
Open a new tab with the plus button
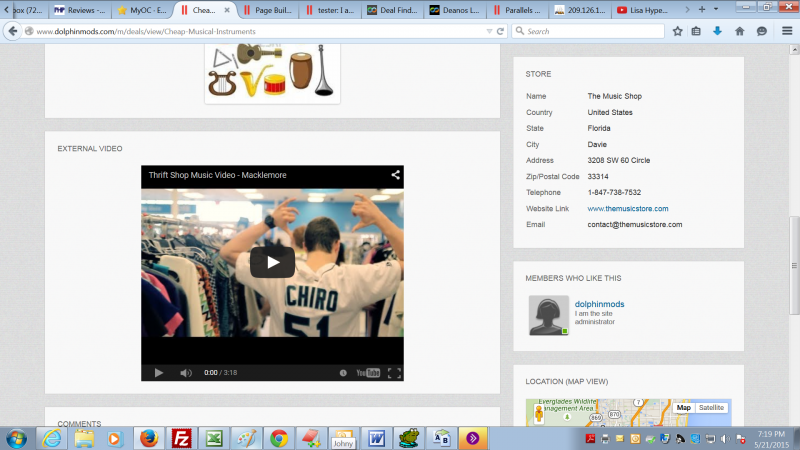point(702,9)
